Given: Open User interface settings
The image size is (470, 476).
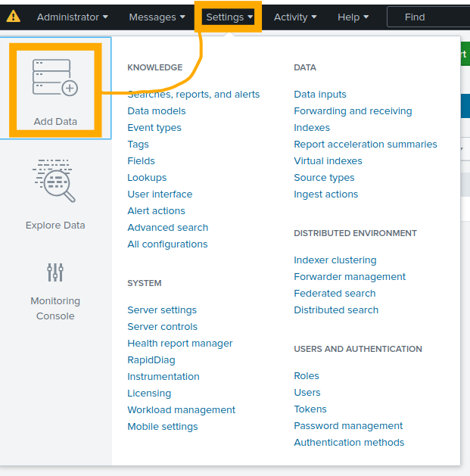Looking at the screenshot, I should click(160, 194).
